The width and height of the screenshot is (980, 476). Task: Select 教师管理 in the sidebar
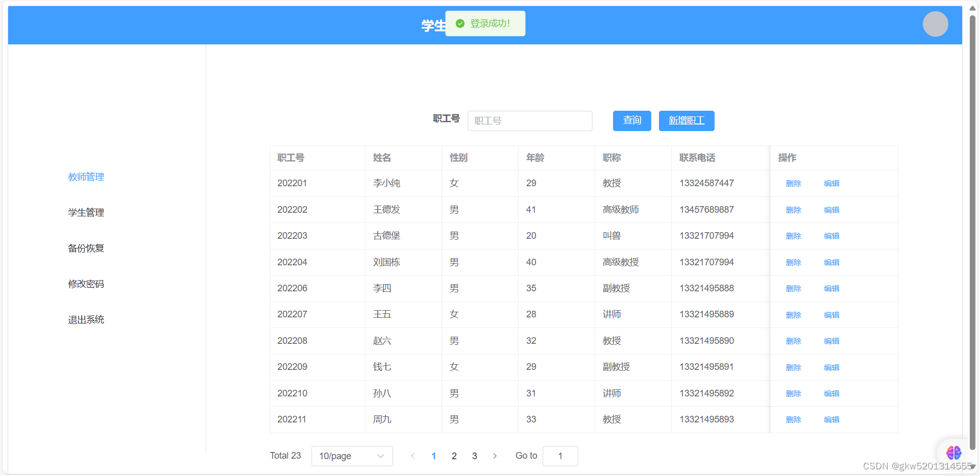86,177
